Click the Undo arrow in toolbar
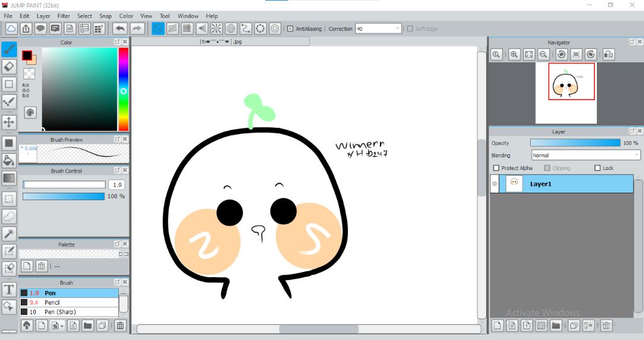Viewport: 644px width, 340px height. [x=120, y=29]
